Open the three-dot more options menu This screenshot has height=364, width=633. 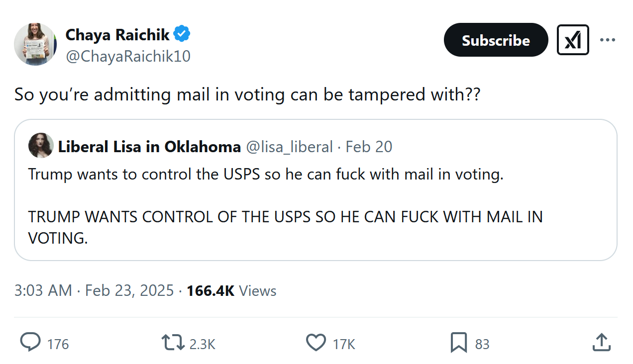(608, 40)
